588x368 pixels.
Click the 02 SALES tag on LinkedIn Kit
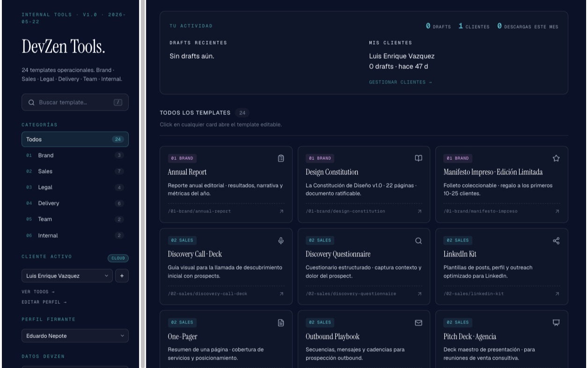pos(458,240)
